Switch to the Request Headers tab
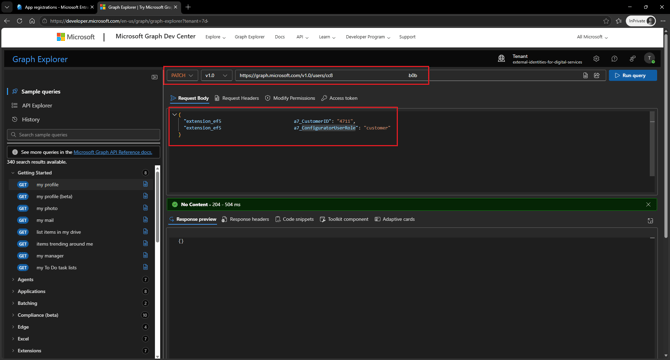Screen dimensions: 670x360 (237, 98)
